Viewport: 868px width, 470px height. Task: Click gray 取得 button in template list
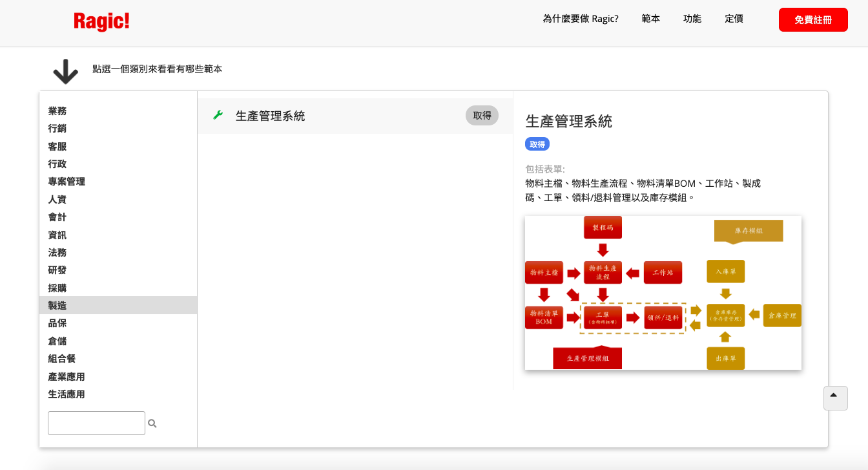coord(482,116)
